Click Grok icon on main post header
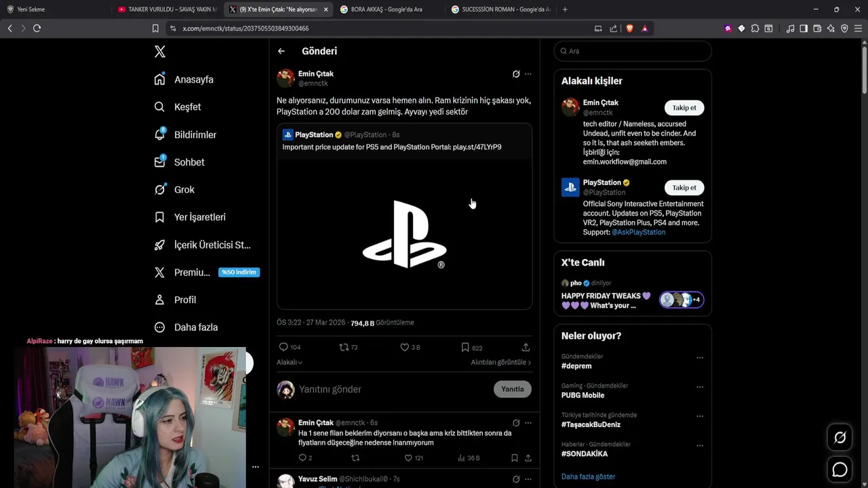Image resolution: width=868 pixels, height=488 pixels. 516,74
